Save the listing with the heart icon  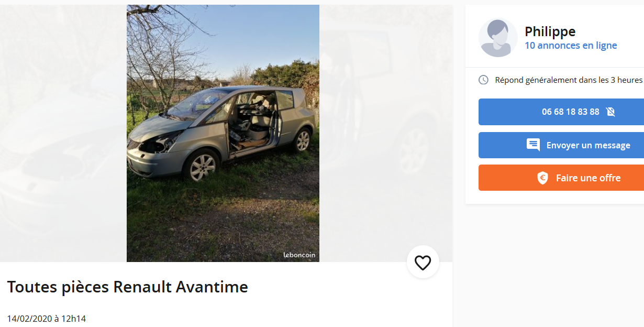[x=423, y=262]
